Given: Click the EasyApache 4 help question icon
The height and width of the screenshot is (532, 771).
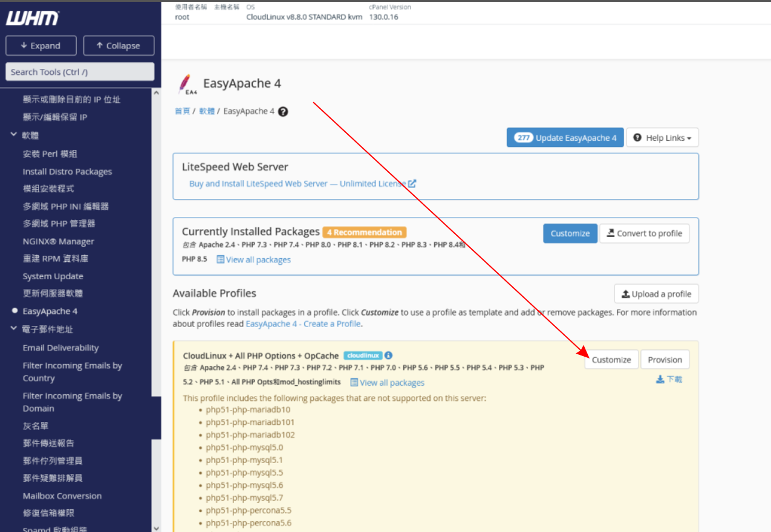Looking at the screenshot, I should click(x=283, y=111).
